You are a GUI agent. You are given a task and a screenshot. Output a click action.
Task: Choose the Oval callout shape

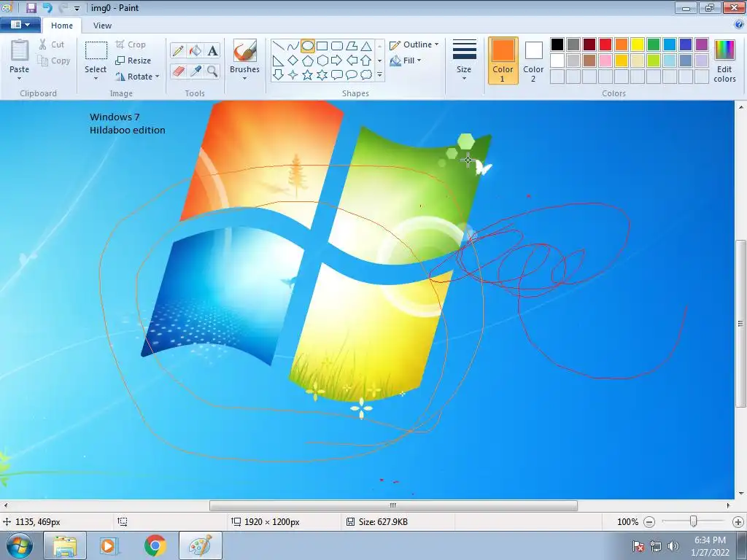352,75
